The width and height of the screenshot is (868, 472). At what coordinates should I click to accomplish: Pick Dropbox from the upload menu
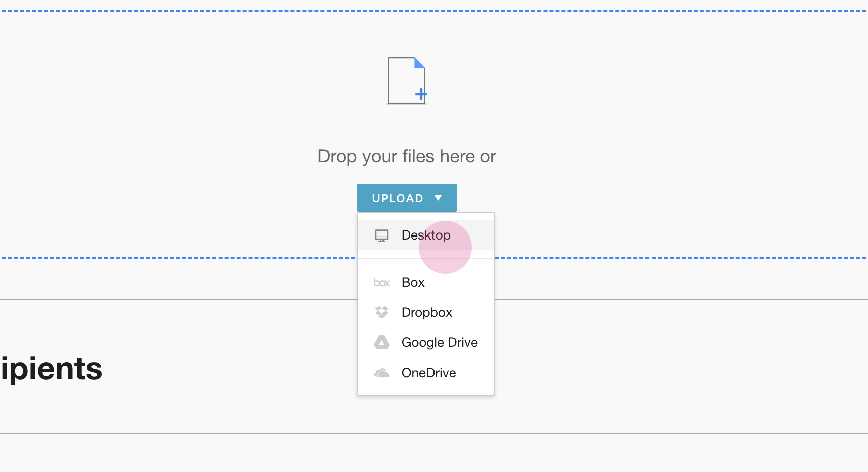[425, 312]
